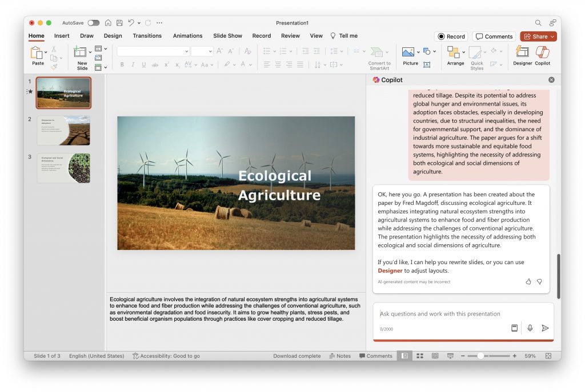Open the Copilot prompt guide icon
This screenshot has width=585, height=392.
[x=514, y=328]
